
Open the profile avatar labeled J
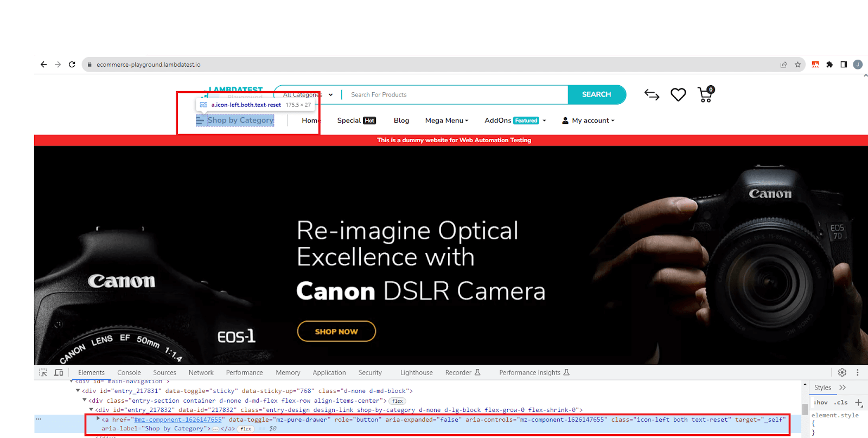coord(858,65)
